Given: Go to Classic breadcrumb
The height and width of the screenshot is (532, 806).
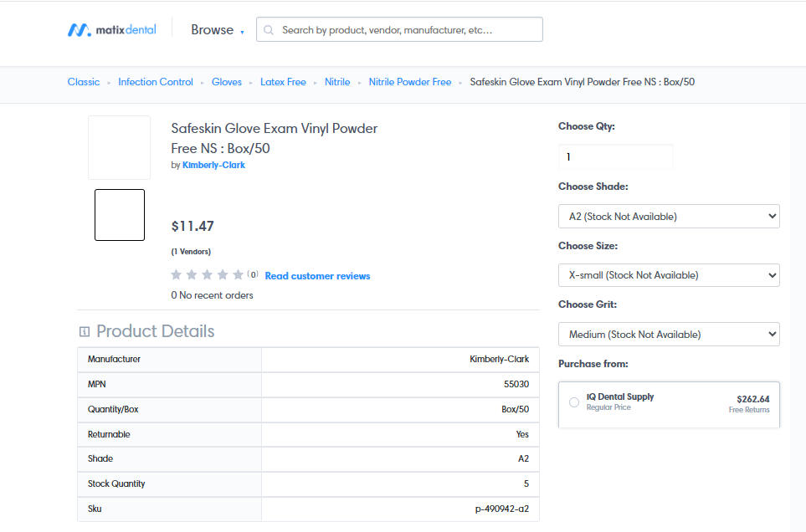Looking at the screenshot, I should click(83, 82).
